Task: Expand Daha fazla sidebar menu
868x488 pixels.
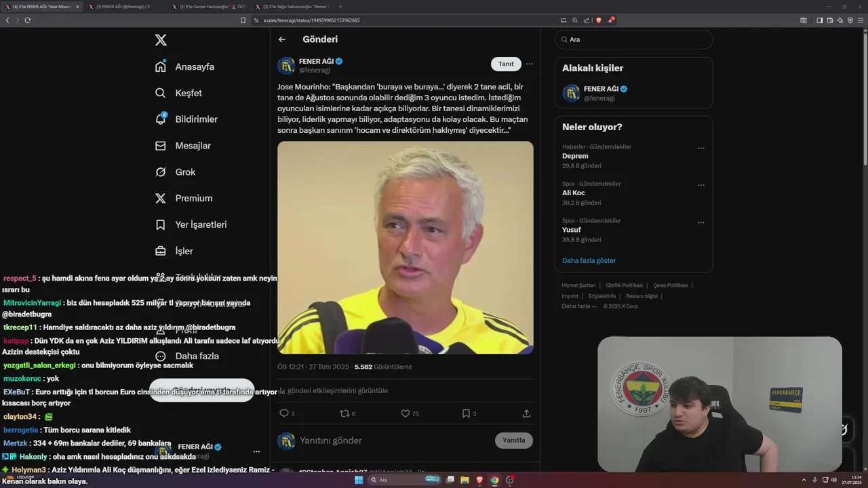Action: tap(186, 356)
